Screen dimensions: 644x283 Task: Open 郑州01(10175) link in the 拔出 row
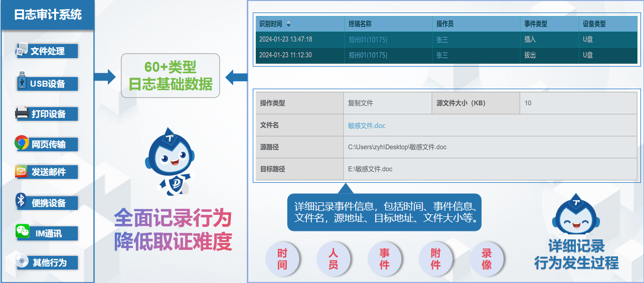[368, 55]
